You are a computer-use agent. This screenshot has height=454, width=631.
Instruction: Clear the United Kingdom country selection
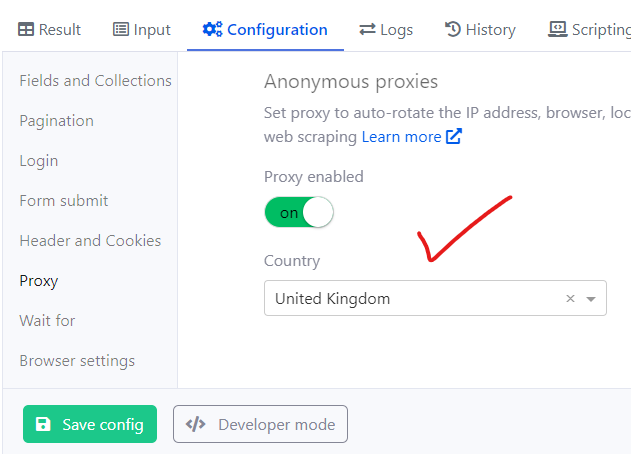570,298
